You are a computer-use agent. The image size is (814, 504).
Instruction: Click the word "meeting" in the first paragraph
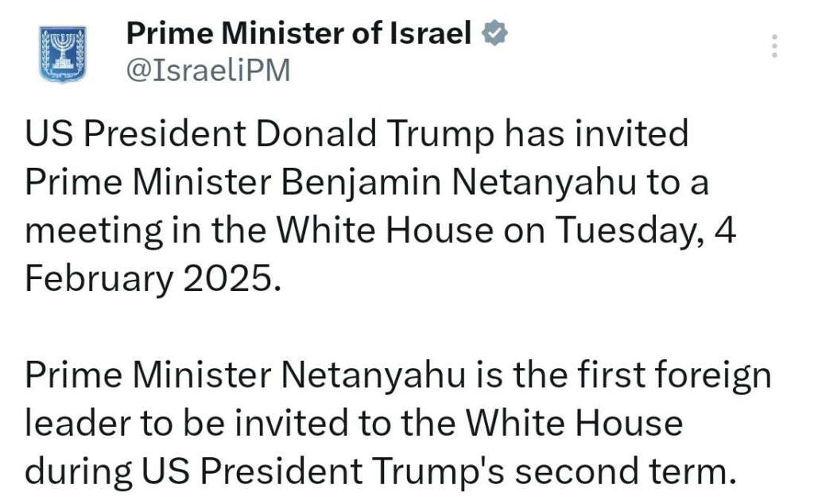pos(94,231)
